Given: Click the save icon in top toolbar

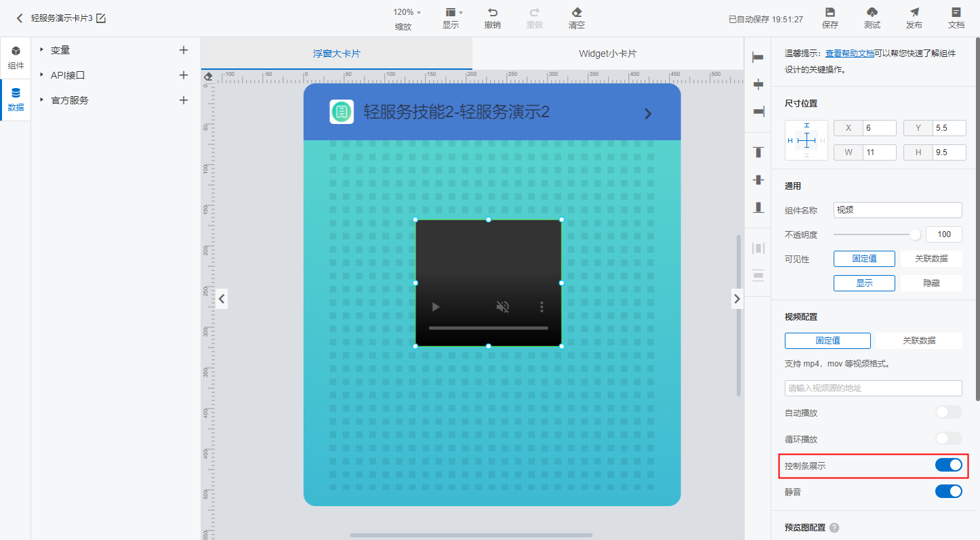Looking at the screenshot, I should [830, 12].
